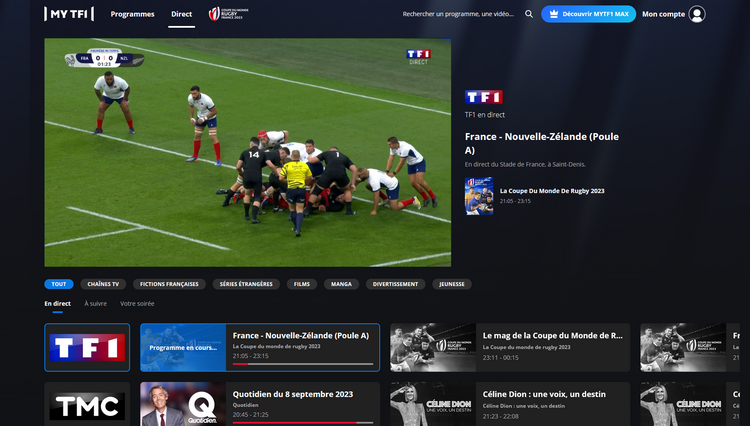Viewport: 750px width, 426px height.
Task: Open the Programme en cours thumbnail
Action: click(x=183, y=348)
